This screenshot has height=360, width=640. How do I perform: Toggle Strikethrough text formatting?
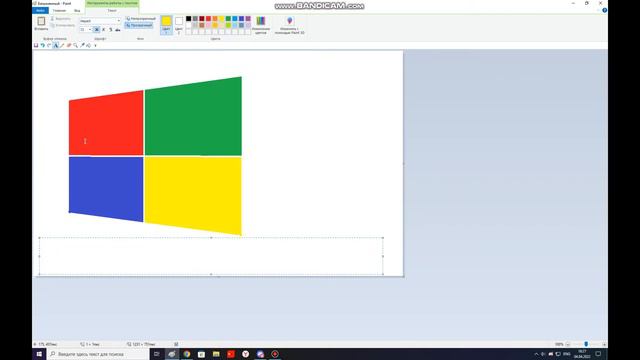pyautogui.click(x=118, y=29)
